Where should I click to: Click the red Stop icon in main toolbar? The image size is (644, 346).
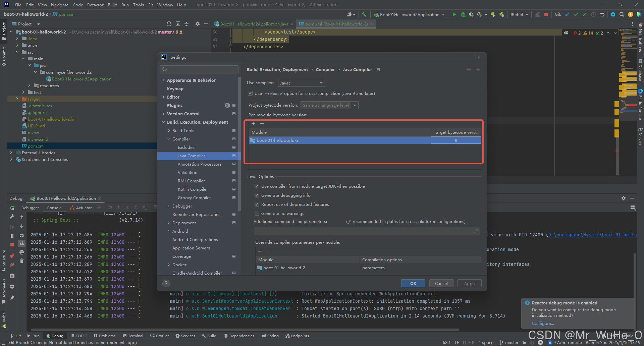click(546, 14)
